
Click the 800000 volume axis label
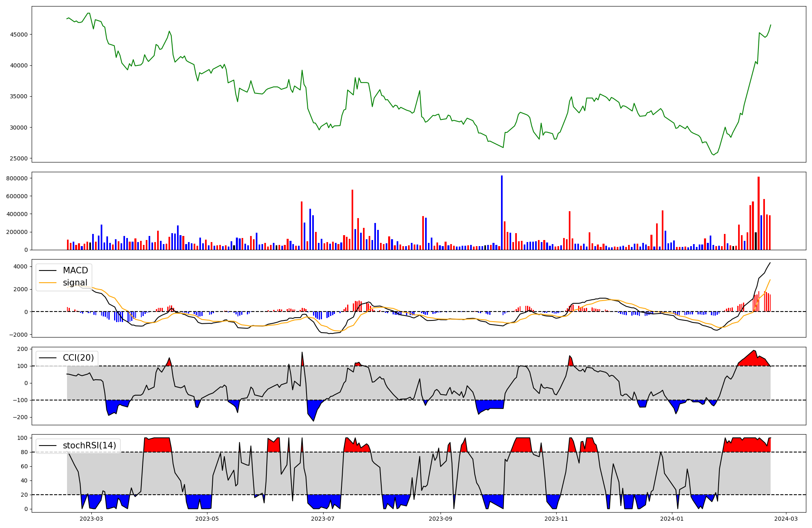(x=17, y=178)
